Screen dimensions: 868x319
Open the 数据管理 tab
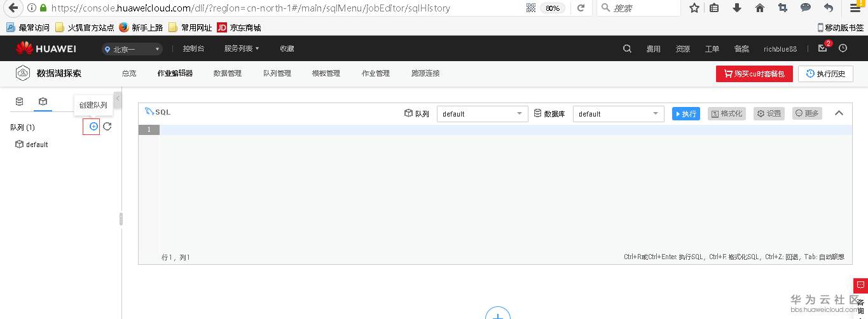point(228,73)
